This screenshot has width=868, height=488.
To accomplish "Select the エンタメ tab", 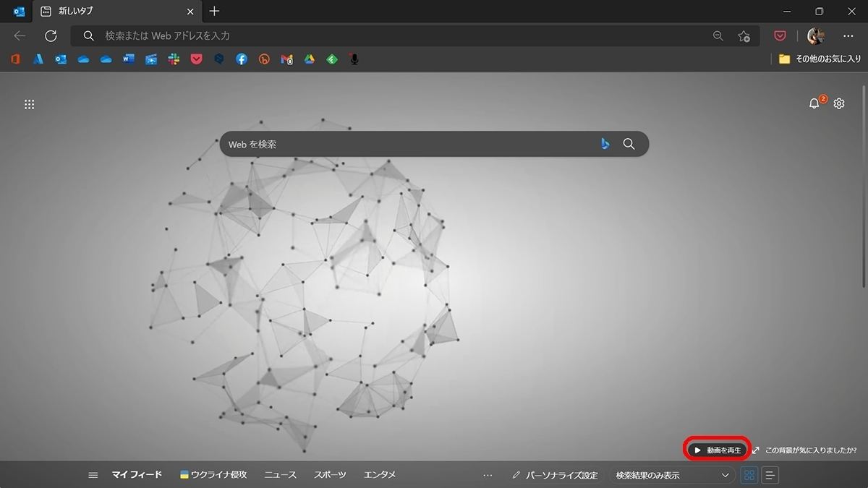I will click(x=380, y=475).
